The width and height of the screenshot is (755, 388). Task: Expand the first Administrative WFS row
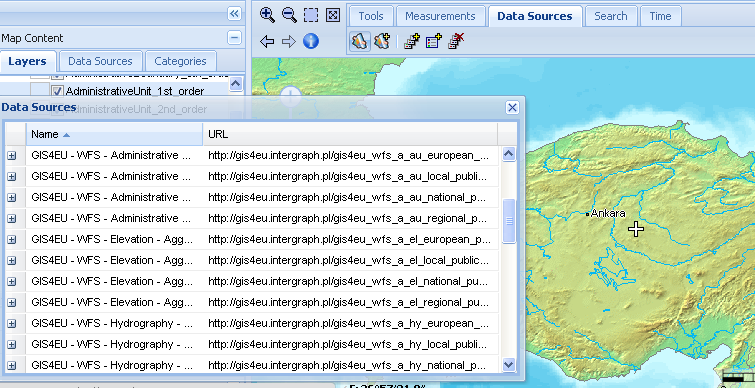click(x=12, y=155)
